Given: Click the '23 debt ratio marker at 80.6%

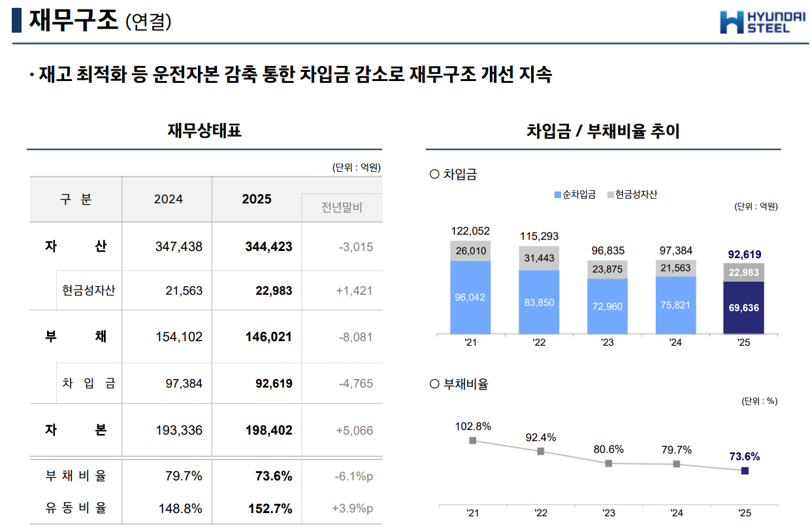Looking at the screenshot, I should pyautogui.click(x=609, y=463).
